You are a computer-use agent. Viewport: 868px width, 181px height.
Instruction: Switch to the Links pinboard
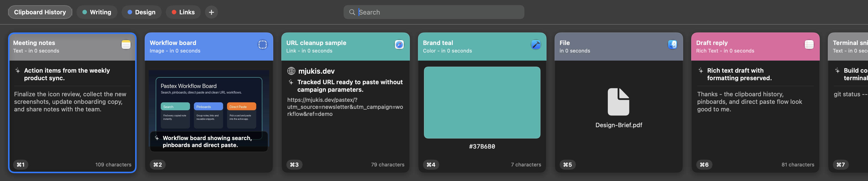(x=183, y=12)
